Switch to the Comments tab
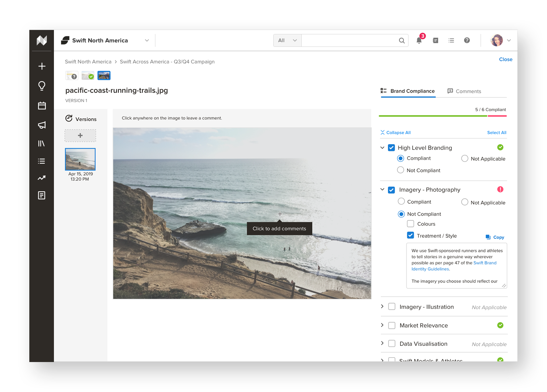Screen dimensions: 547x392 [x=464, y=91]
